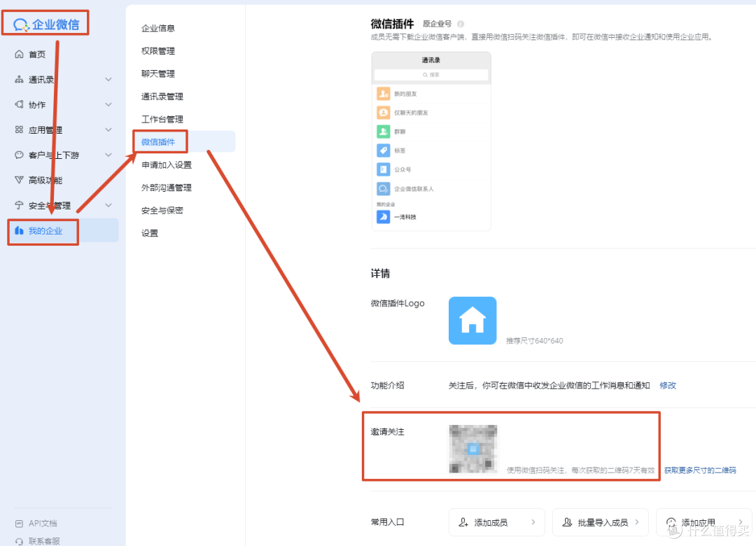Click the 仅聊天的朋友 icon in preview
The height and width of the screenshot is (546, 756).
384,113
